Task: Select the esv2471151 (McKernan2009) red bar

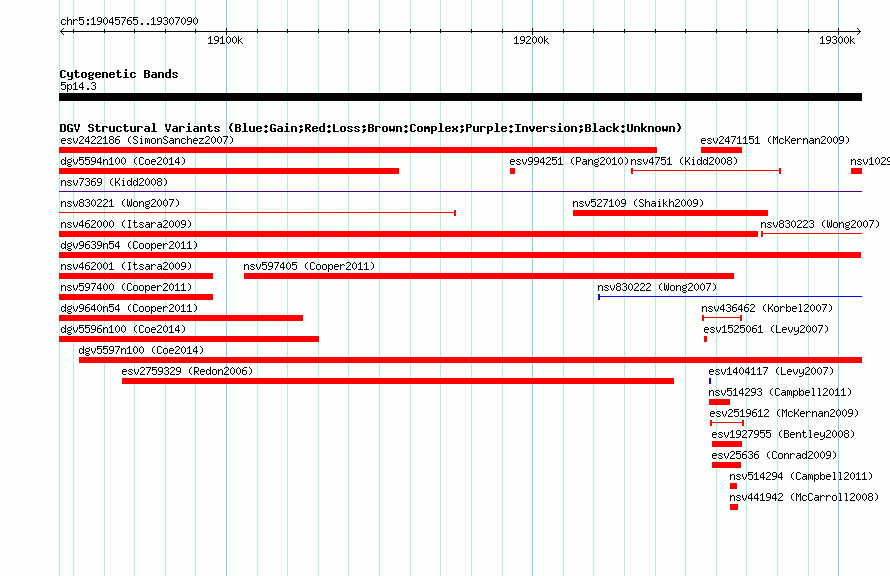Action: [721, 150]
